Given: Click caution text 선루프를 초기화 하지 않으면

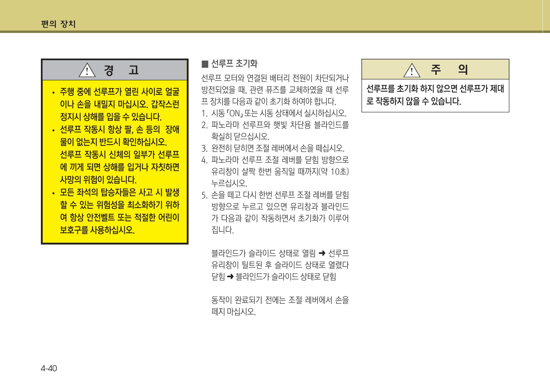Looking at the screenshot, I should (435, 89).
